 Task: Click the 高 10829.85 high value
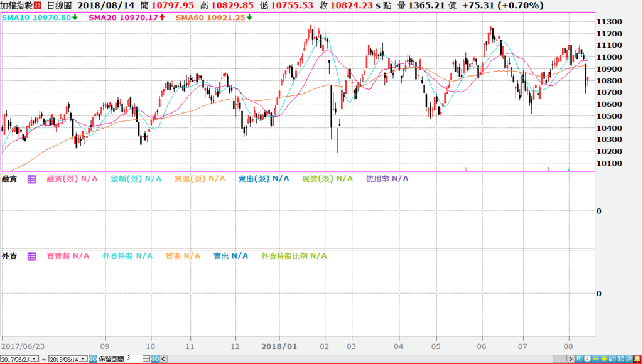point(227,5)
